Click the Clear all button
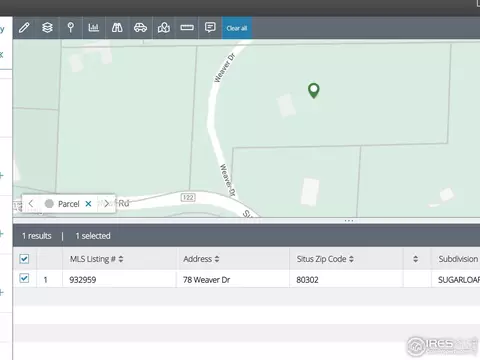 point(237,28)
